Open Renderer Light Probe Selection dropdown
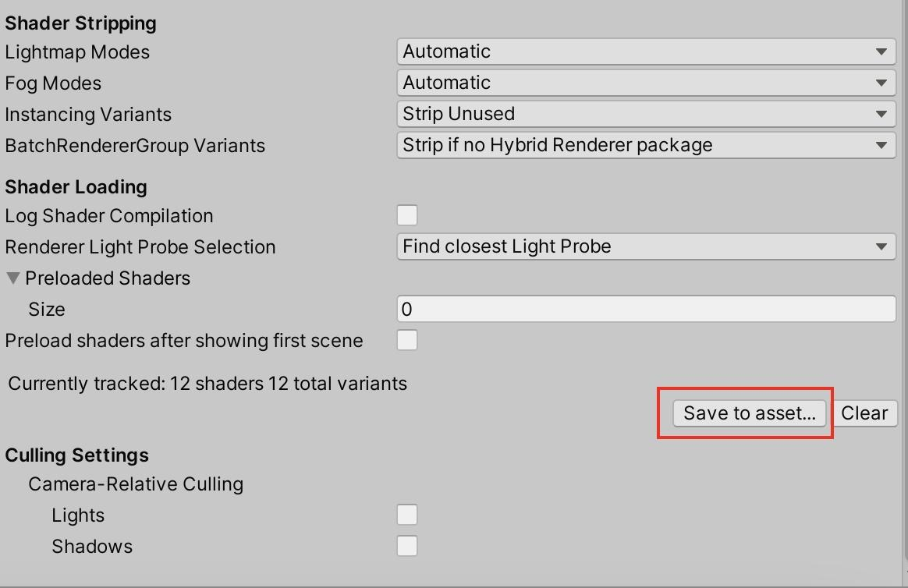Image resolution: width=908 pixels, height=588 pixels. (x=646, y=246)
